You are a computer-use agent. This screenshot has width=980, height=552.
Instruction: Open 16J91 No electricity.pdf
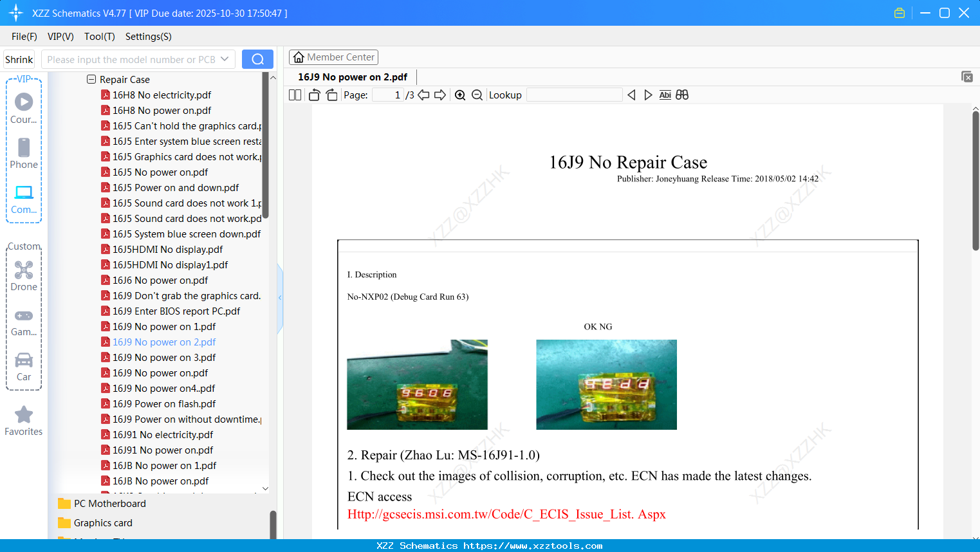(x=163, y=435)
